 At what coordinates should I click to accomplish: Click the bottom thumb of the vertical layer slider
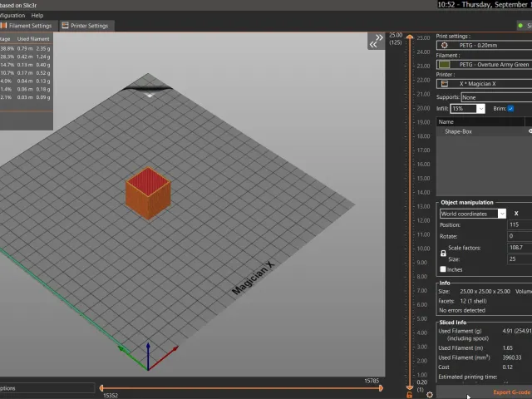click(410, 387)
